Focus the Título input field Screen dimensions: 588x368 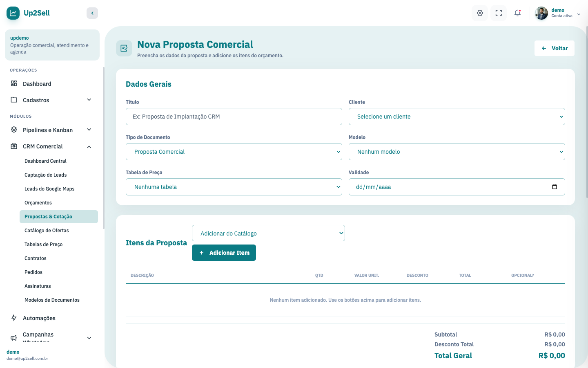point(234,117)
